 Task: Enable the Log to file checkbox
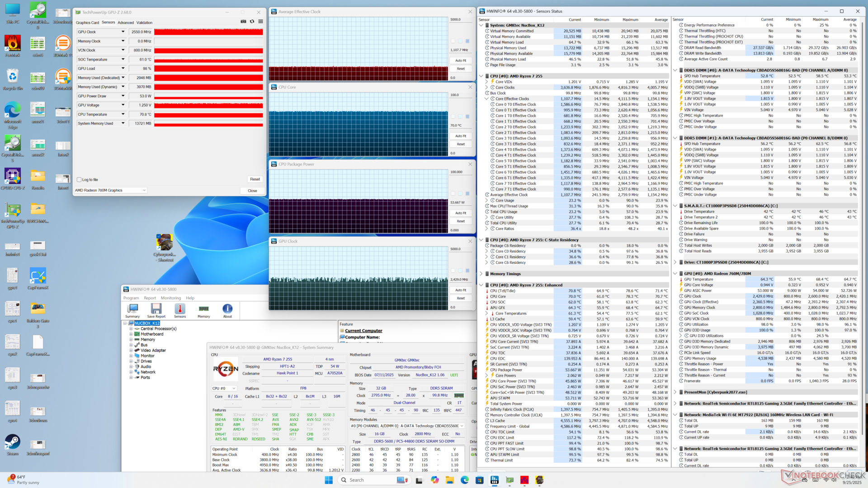pyautogui.click(x=79, y=180)
